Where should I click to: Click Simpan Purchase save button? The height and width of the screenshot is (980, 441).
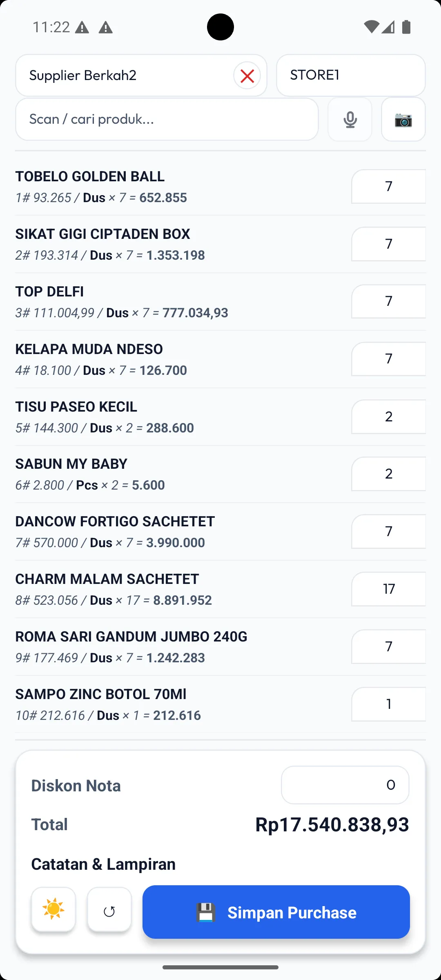(x=276, y=912)
